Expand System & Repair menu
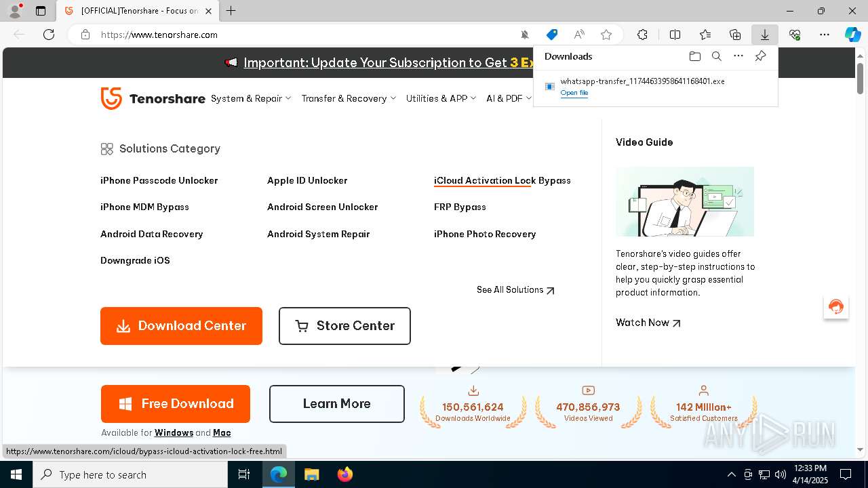868x488 pixels. [251, 98]
